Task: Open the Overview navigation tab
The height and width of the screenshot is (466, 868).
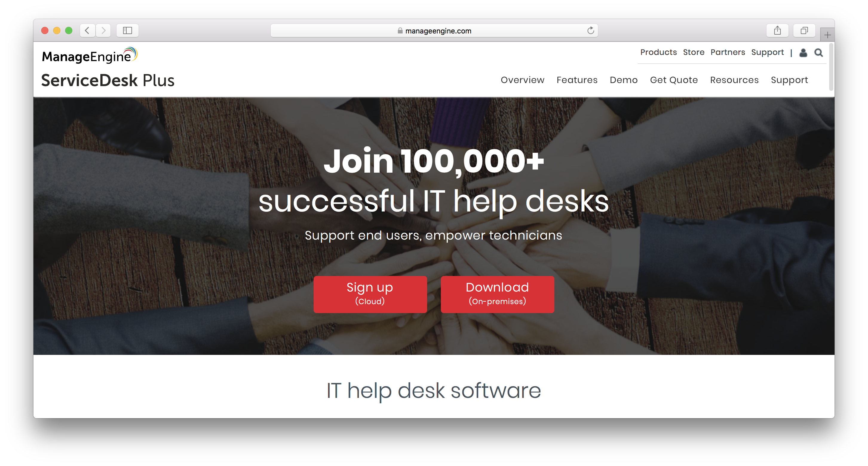Action: [522, 80]
